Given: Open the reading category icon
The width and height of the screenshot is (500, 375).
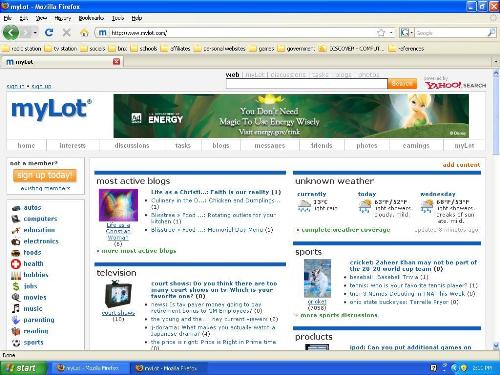Looking at the screenshot, I should pyautogui.click(x=16, y=331).
